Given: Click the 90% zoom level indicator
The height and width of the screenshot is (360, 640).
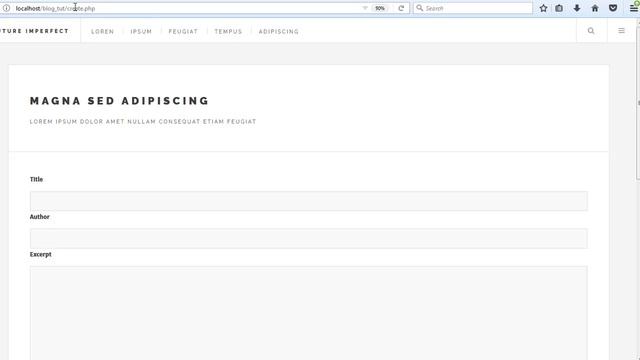Looking at the screenshot, I should pos(380,8).
